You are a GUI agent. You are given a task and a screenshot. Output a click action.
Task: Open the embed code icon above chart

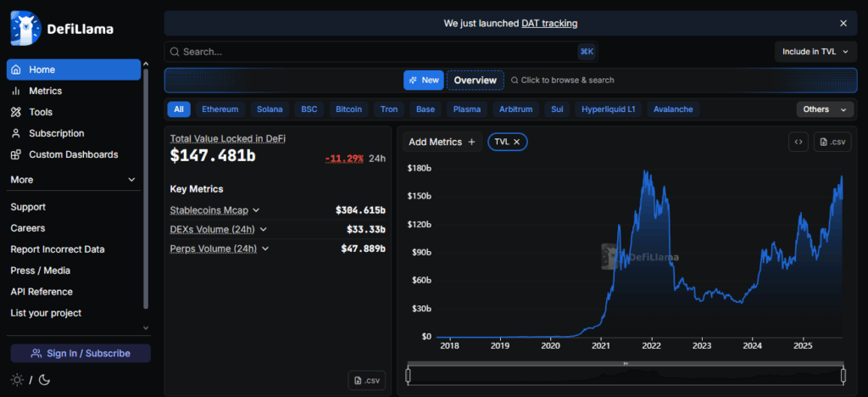tap(798, 143)
